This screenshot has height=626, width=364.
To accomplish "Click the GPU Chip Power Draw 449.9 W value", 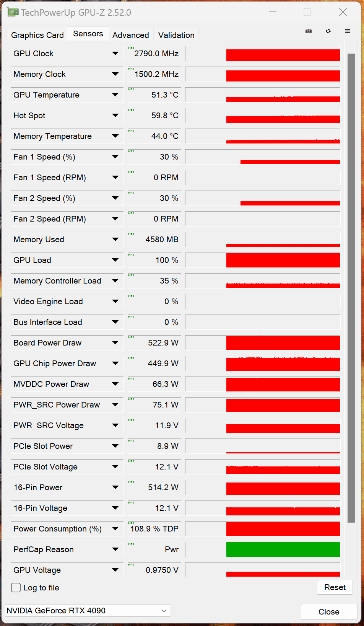I will 154,364.
